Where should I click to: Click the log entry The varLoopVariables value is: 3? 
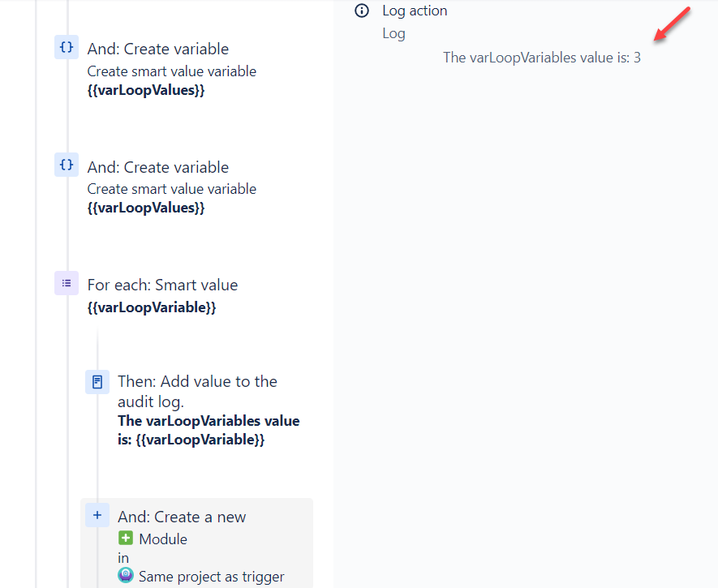point(541,58)
